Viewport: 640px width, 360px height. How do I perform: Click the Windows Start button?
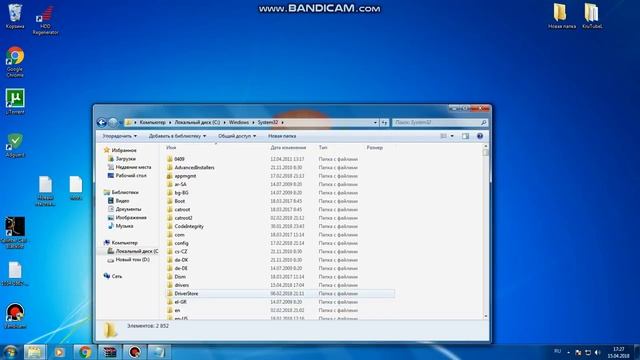[10, 352]
